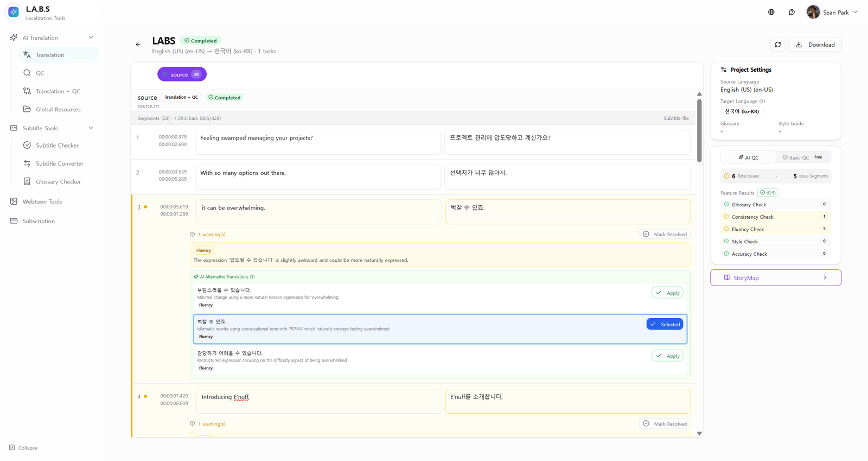Click the refresh icon next to Download
This screenshot has width=868, height=461.
tap(777, 45)
